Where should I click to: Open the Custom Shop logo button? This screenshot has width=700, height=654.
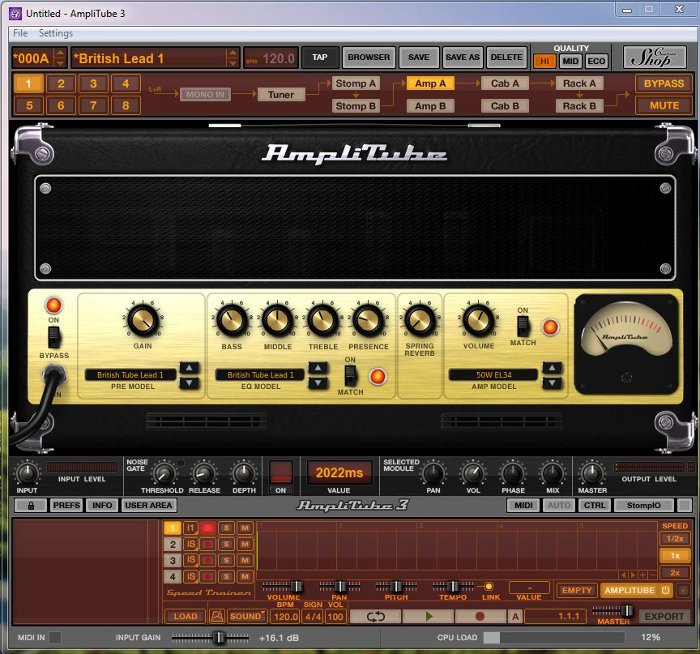pyautogui.click(x=654, y=57)
